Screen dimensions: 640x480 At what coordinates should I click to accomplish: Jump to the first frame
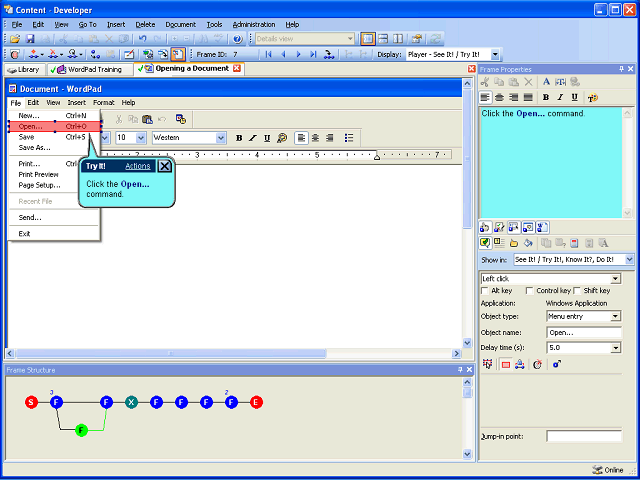tap(268, 54)
